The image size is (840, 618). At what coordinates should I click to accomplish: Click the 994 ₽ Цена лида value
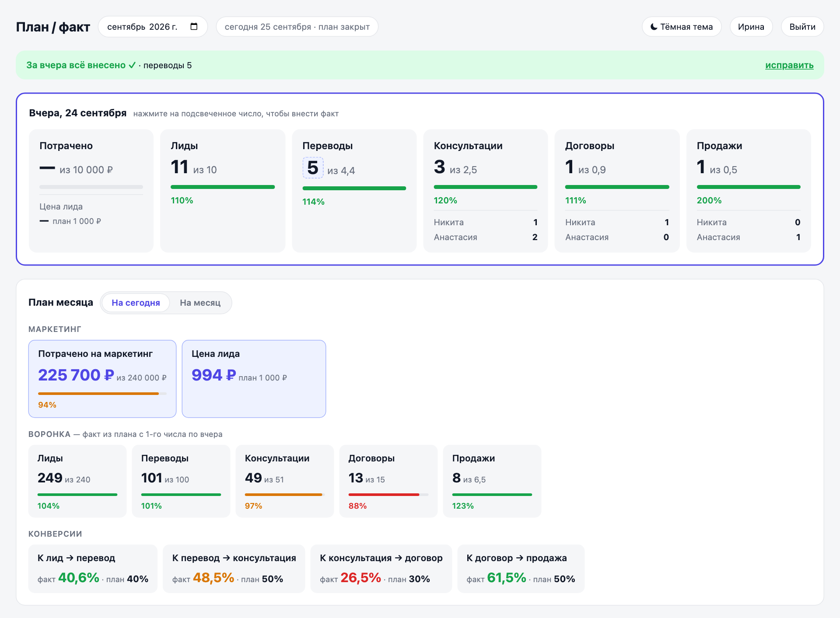pos(213,375)
